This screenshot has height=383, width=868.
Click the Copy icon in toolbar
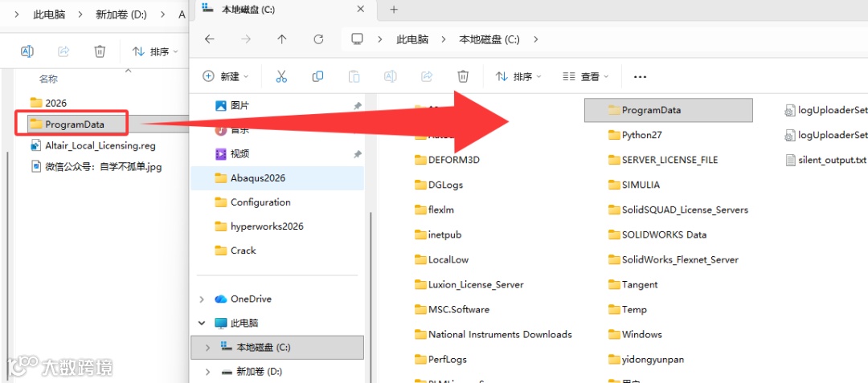tap(317, 77)
